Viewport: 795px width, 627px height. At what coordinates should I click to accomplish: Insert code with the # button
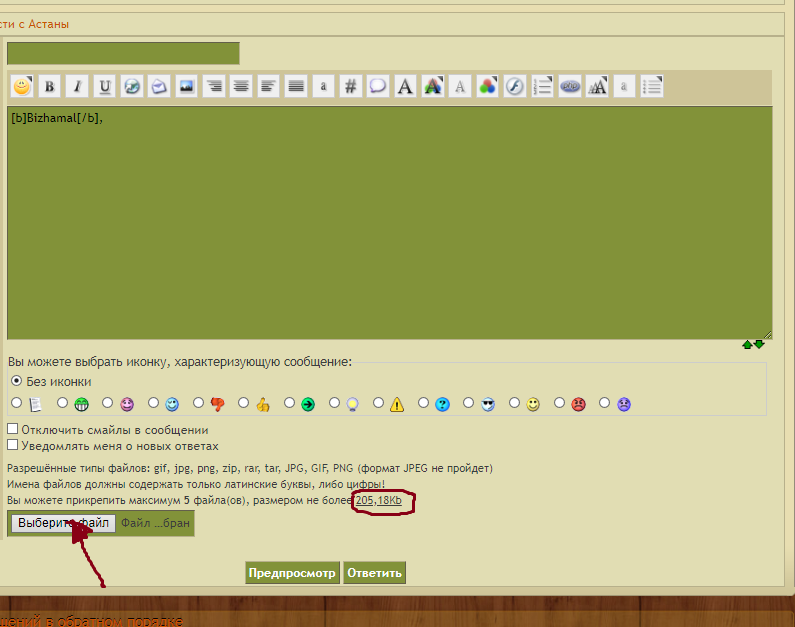coord(350,86)
